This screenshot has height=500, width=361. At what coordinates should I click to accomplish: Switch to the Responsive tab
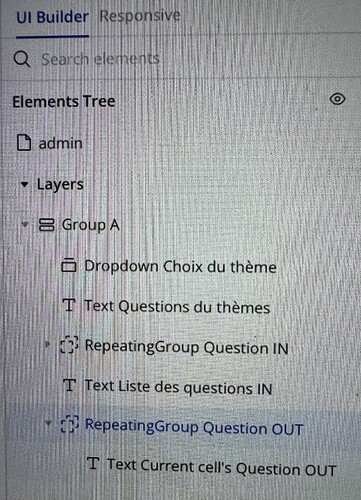[140, 16]
